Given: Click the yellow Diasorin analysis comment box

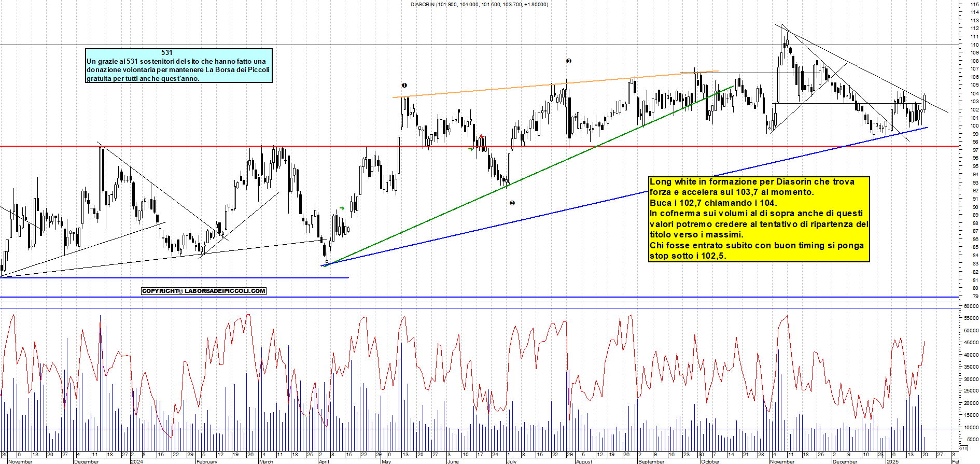Looking at the screenshot, I should pos(759,219).
